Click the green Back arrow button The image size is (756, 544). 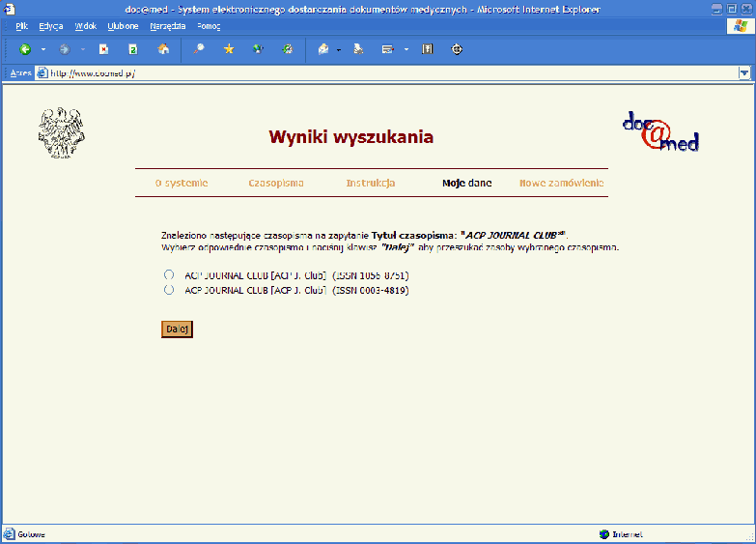pos(25,48)
